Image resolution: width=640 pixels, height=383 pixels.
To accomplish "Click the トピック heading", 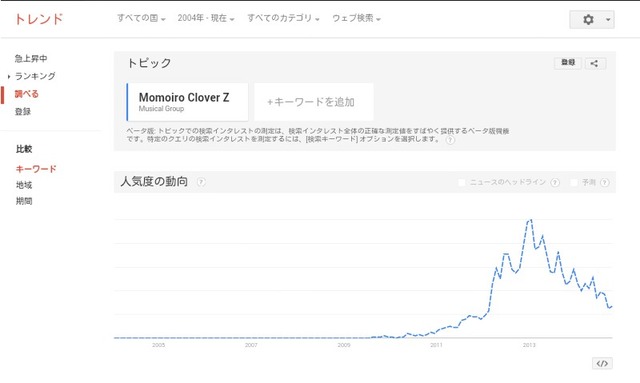I will 149,63.
